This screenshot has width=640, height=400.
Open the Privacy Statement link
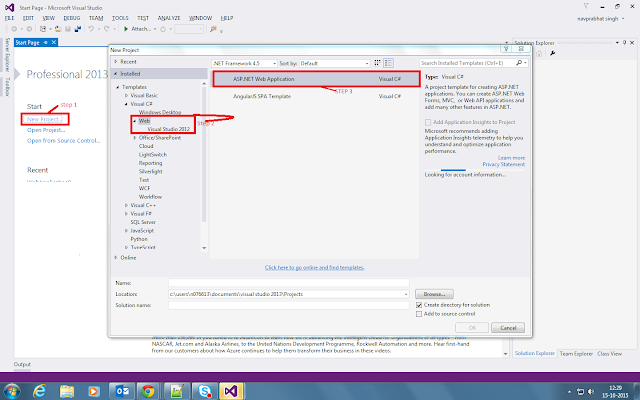tap(504, 164)
